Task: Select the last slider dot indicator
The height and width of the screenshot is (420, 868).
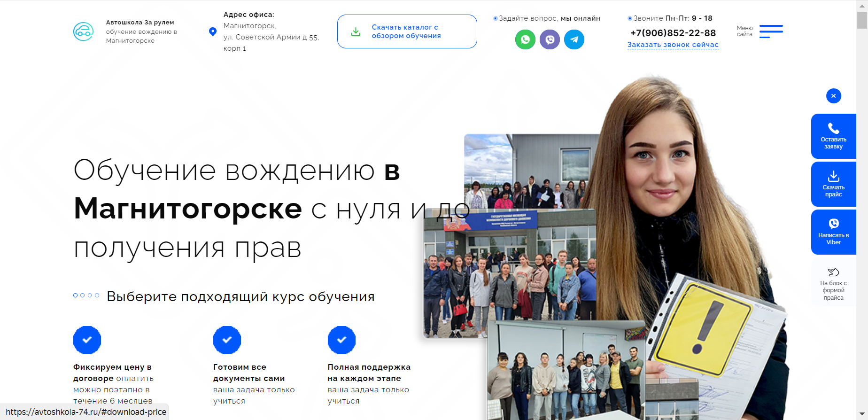Action: tap(97, 296)
